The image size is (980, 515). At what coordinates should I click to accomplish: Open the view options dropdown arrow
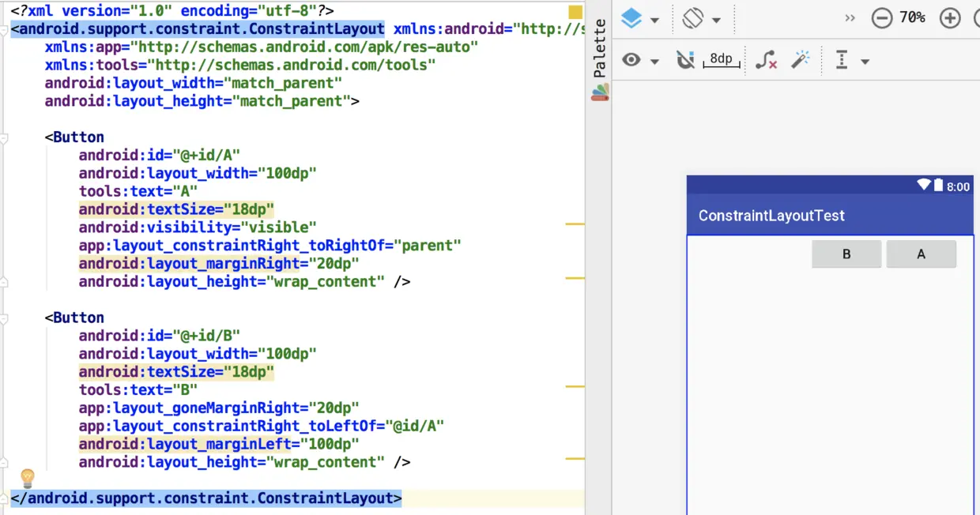tap(654, 62)
